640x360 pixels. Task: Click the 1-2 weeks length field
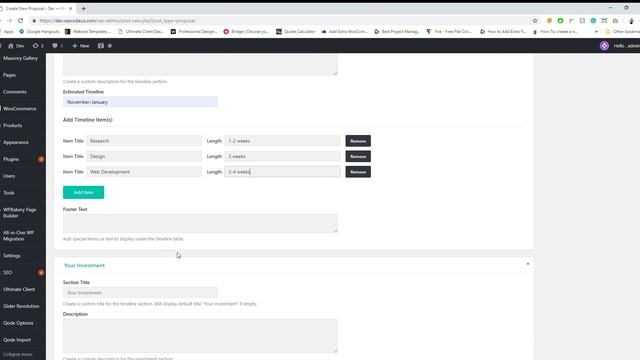pyautogui.click(x=282, y=141)
